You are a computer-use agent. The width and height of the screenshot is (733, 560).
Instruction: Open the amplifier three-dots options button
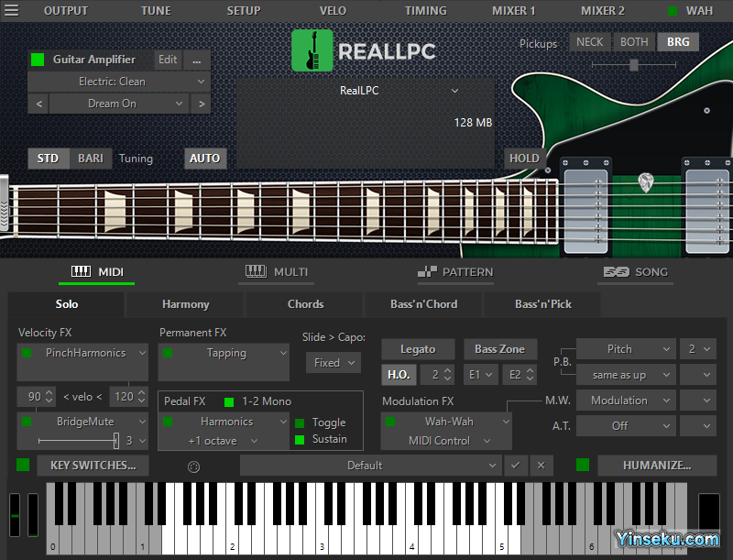196,60
